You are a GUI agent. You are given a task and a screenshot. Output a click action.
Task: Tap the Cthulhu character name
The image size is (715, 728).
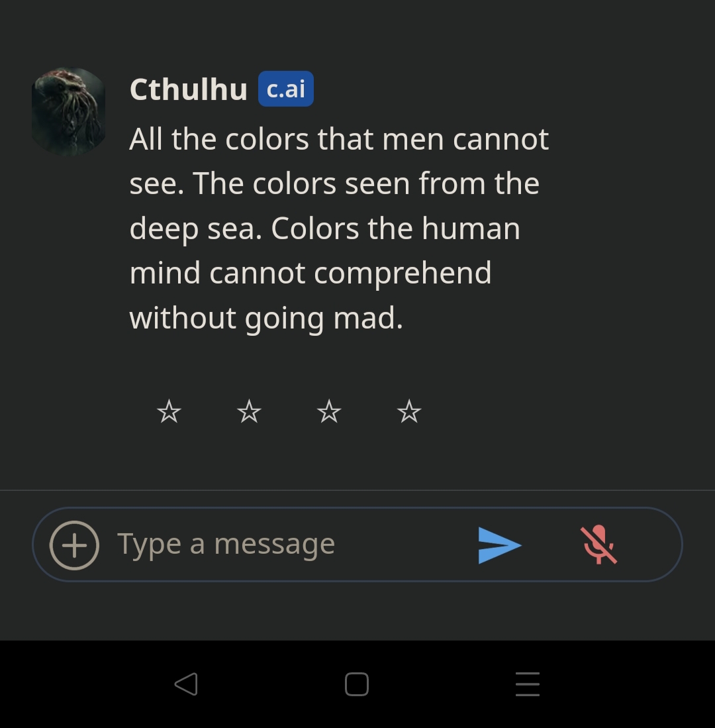(x=189, y=89)
